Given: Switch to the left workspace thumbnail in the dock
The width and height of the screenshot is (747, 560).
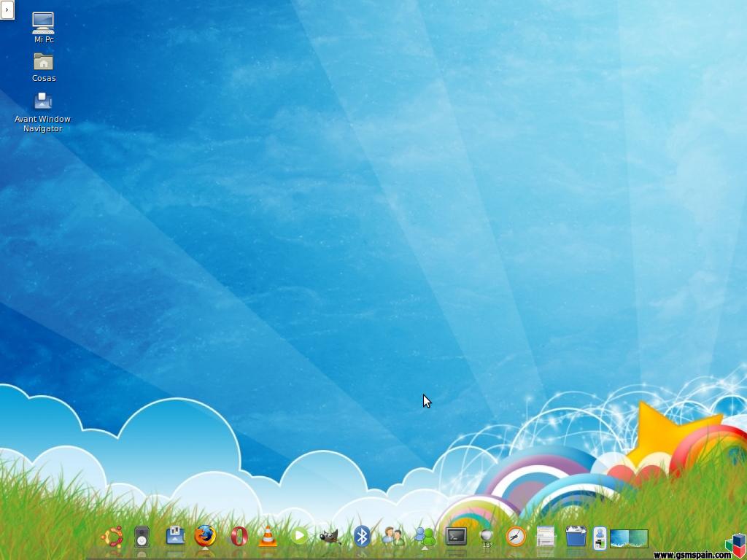Looking at the screenshot, I should [620, 539].
